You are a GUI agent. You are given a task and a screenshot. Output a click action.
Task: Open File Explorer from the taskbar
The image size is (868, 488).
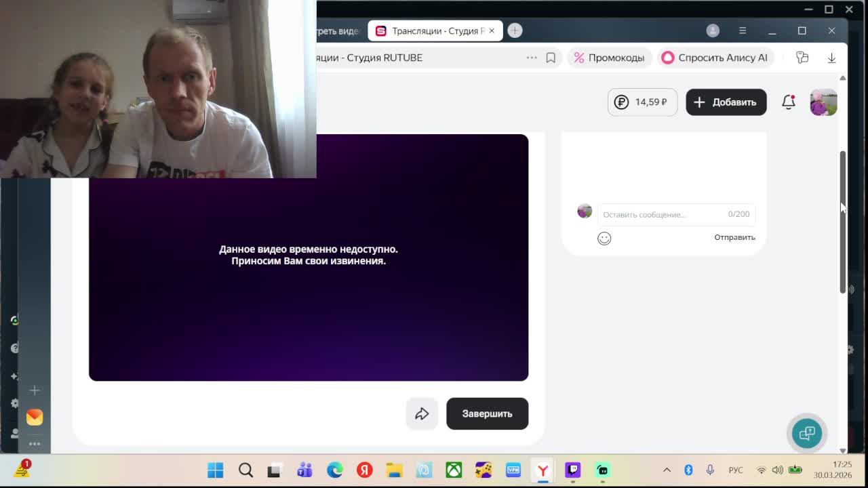tap(394, 470)
